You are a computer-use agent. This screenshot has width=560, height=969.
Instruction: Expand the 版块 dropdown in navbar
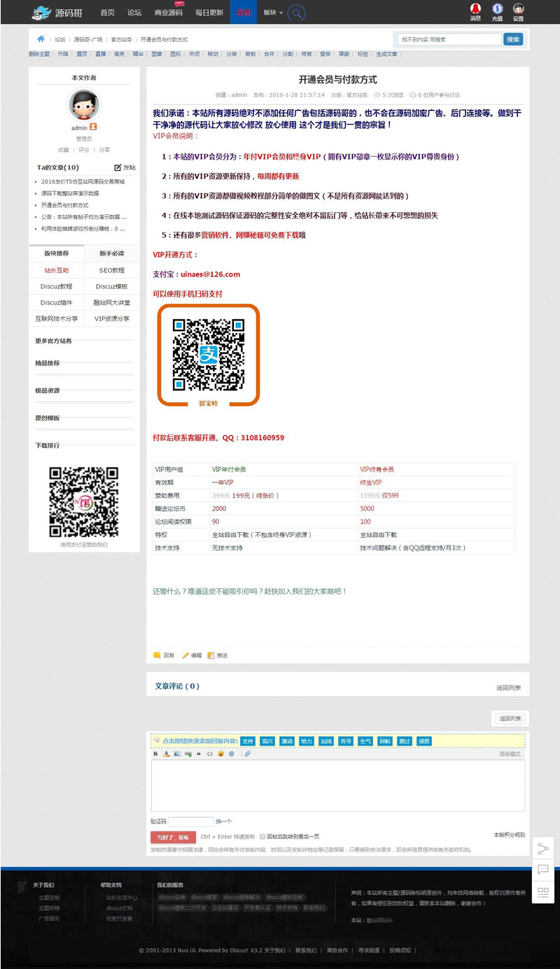[273, 13]
